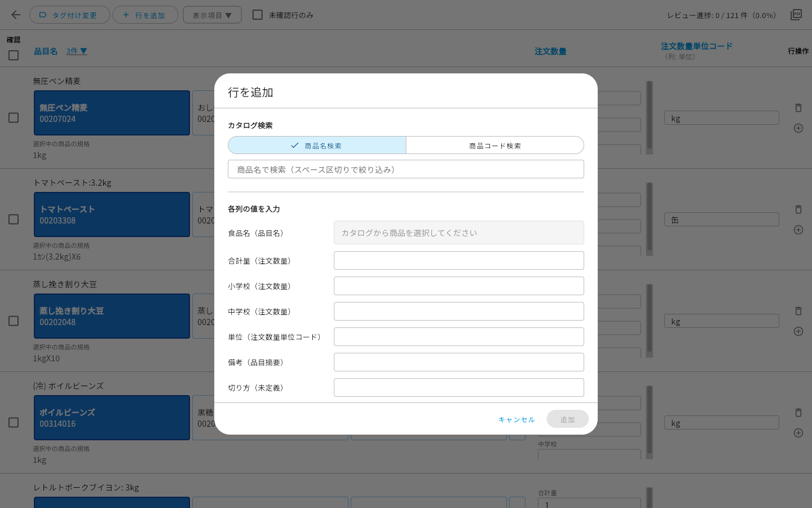
Task: Click the タグ付け変更 button
Action: [x=69, y=15]
